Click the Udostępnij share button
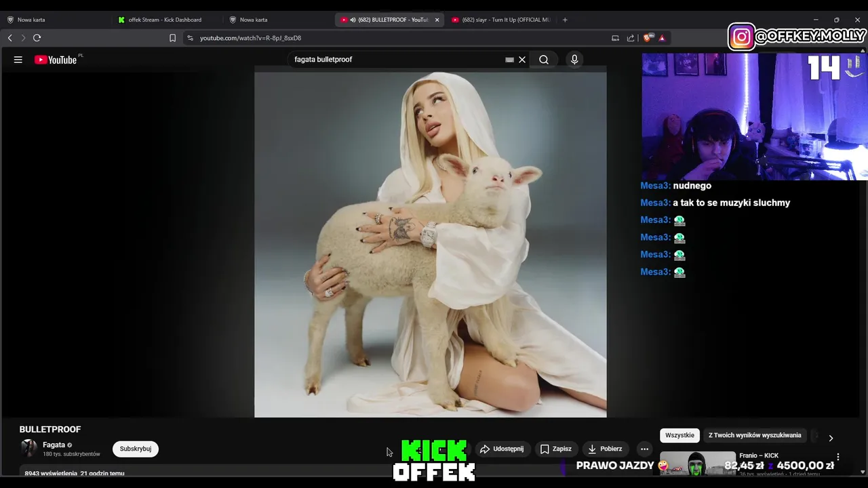Screen dimensions: 868x488 (x=502, y=449)
